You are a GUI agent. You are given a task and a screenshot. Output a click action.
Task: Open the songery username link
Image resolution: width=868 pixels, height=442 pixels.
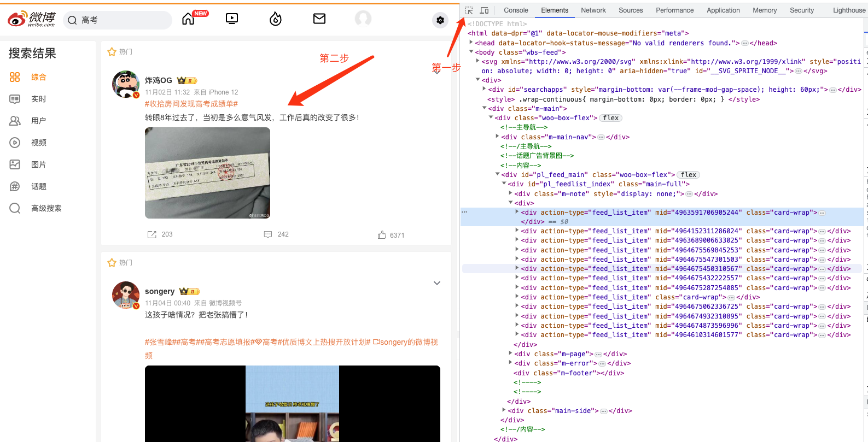[160, 291]
